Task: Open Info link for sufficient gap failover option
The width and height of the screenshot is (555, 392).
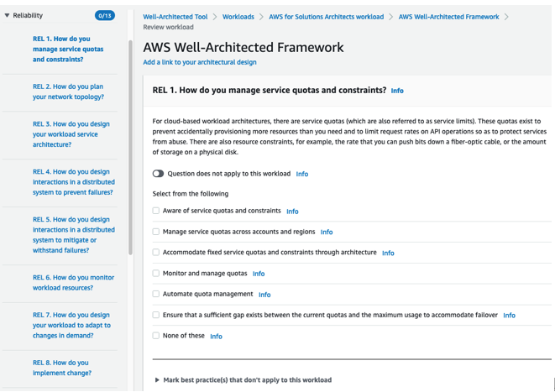Action: tap(509, 316)
